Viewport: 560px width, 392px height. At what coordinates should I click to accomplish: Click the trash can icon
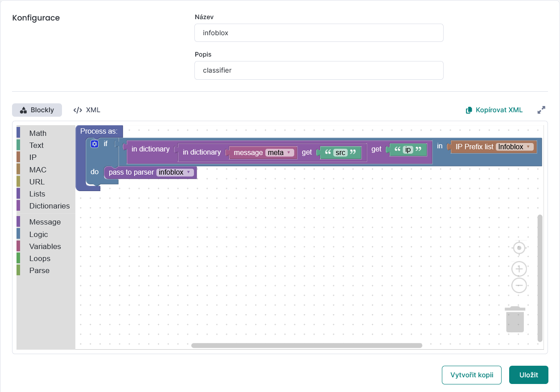point(515,319)
